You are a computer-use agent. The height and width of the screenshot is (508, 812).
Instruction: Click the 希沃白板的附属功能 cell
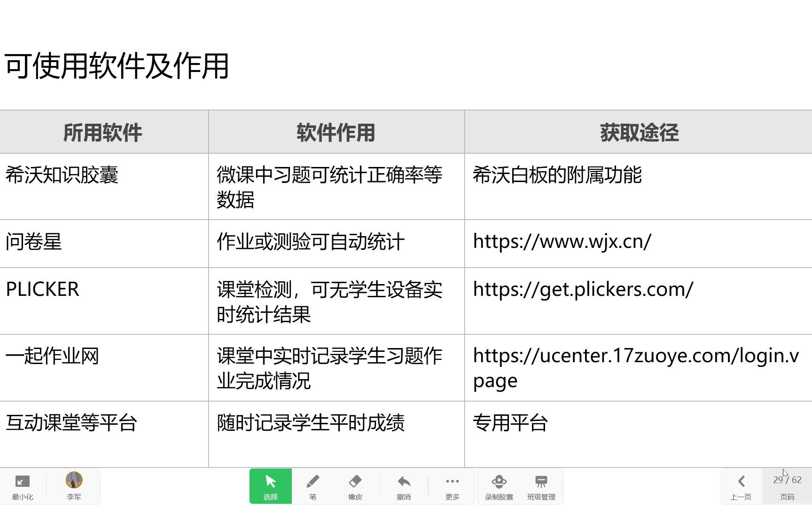639,187
